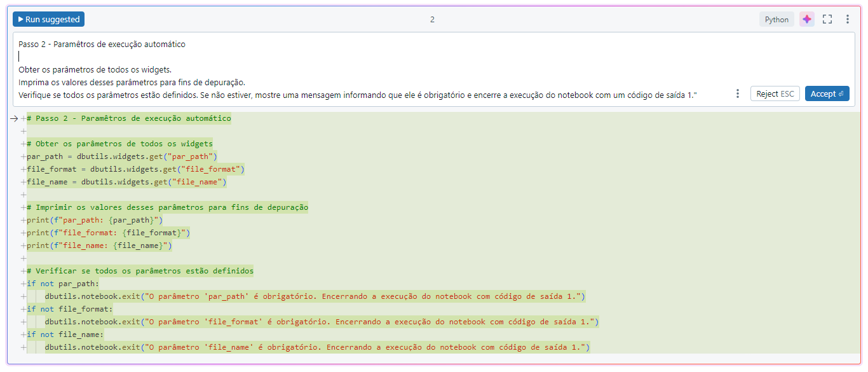Click the Run suggested button
Screen dimensions: 868x372
48,19
